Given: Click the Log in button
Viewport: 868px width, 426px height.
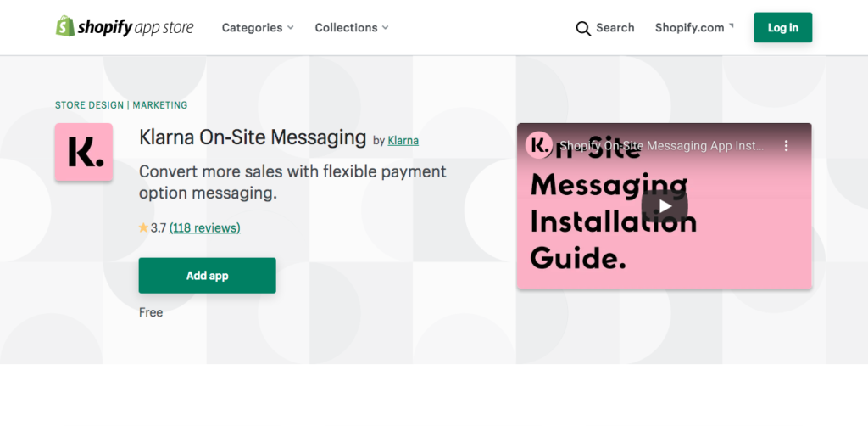Looking at the screenshot, I should click(x=782, y=28).
